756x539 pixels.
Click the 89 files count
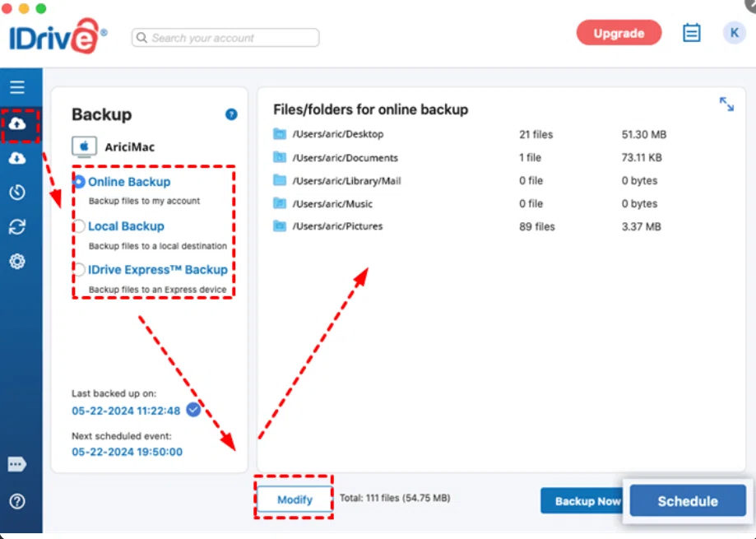[x=536, y=226]
